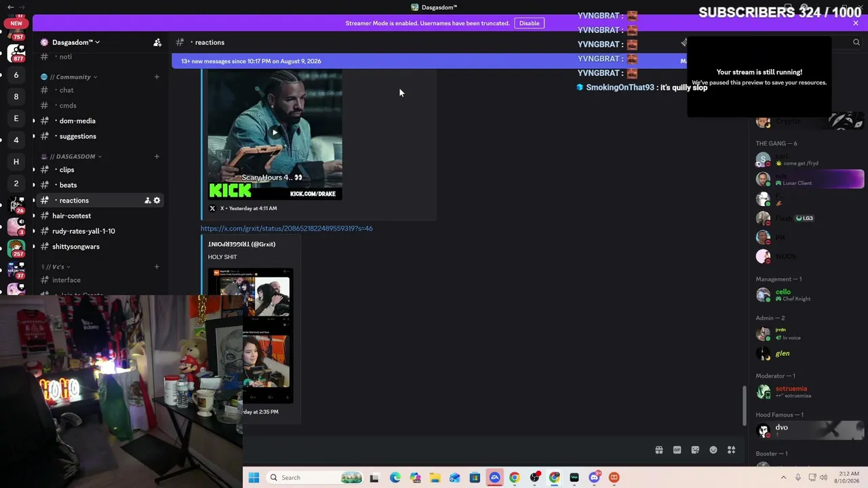Image resolution: width=868 pixels, height=488 pixels.
Task: Open the server folder labeled 6
Action: 16,75
